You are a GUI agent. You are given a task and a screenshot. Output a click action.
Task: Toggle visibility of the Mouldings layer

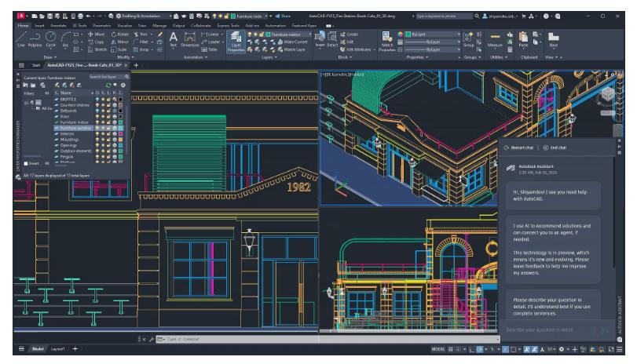point(97,139)
